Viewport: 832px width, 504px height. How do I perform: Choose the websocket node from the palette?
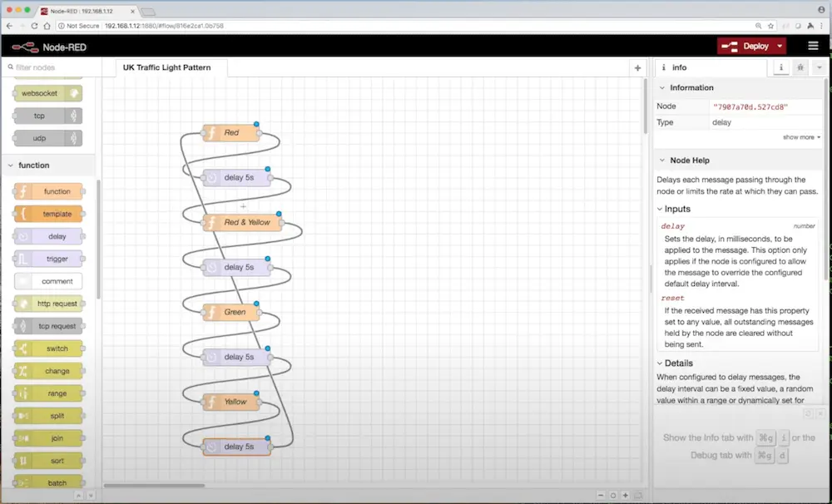click(x=47, y=93)
